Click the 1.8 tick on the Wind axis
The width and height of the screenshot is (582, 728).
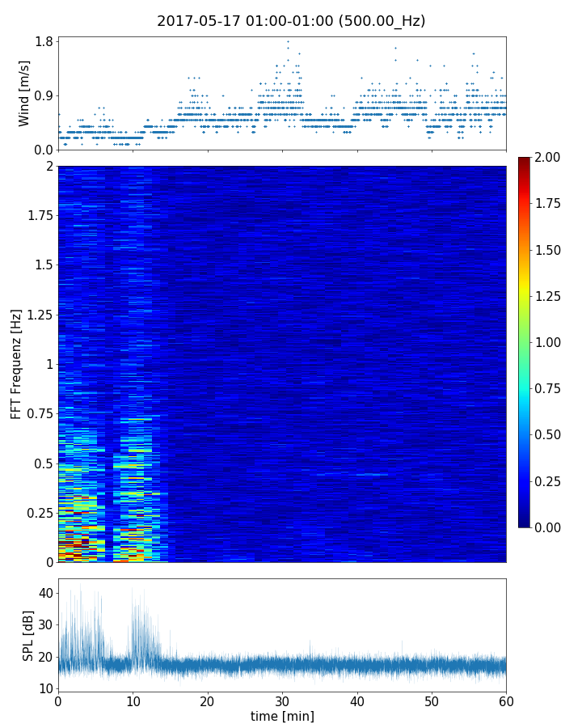(x=44, y=42)
